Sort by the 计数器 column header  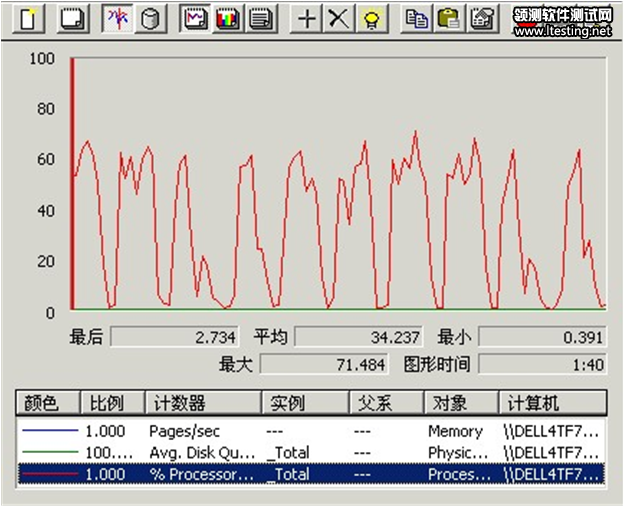click(x=201, y=403)
